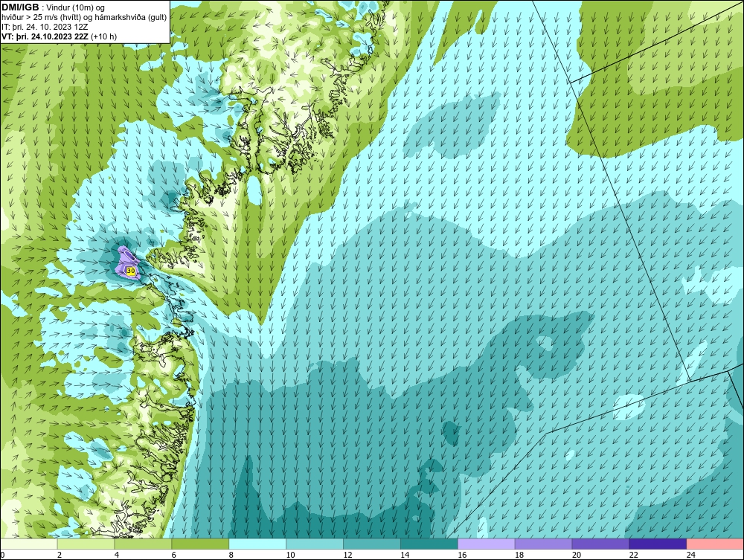Click the 'VT: þri. 24.10.2023 22Z' line
This screenshot has width=744, height=560.
[60, 36]
